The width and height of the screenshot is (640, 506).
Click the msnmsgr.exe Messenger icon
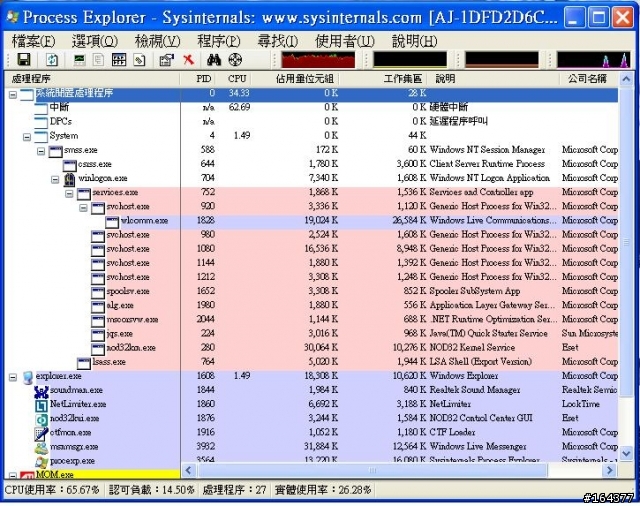click(41, 448)
